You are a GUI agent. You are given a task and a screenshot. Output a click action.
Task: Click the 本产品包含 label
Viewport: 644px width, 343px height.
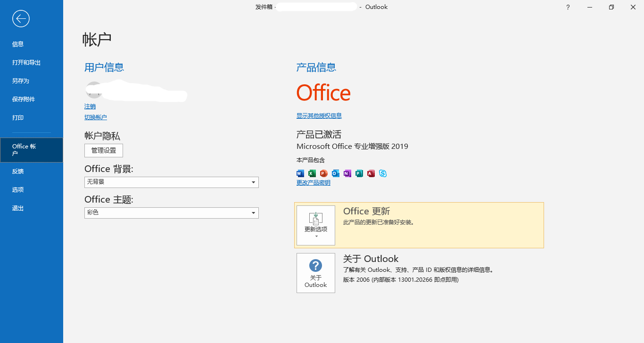coord(311,160)
